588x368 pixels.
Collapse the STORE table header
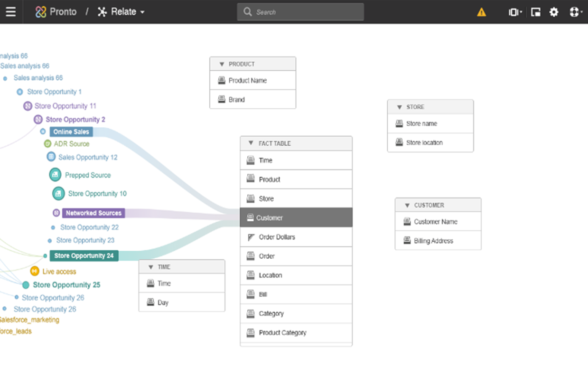pyautogui.click(x=399, y=107)
